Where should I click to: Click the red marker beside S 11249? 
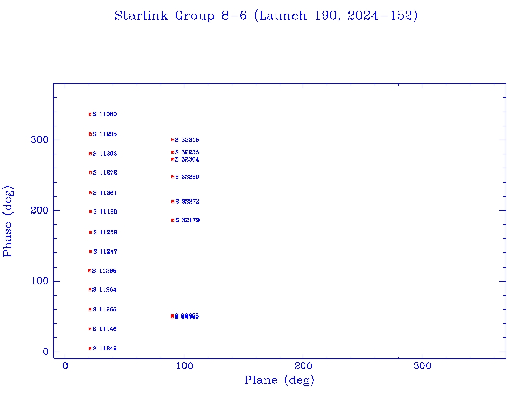[90, 349]
